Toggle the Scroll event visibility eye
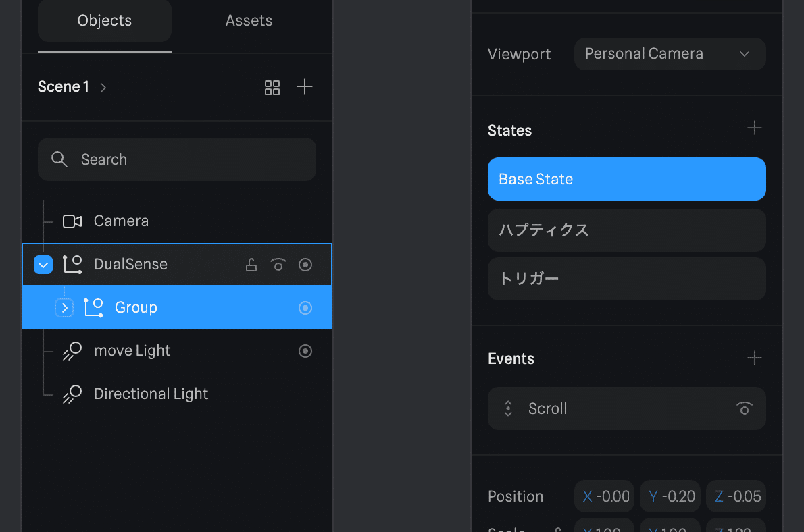Screen dimensions: 804x532 pyautogui.click(x=745, y=408)
